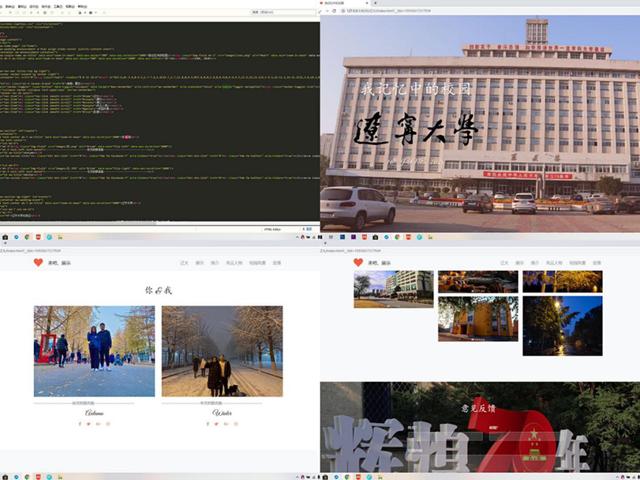Click the first nav link on the campus gallery page

(504, 263)
